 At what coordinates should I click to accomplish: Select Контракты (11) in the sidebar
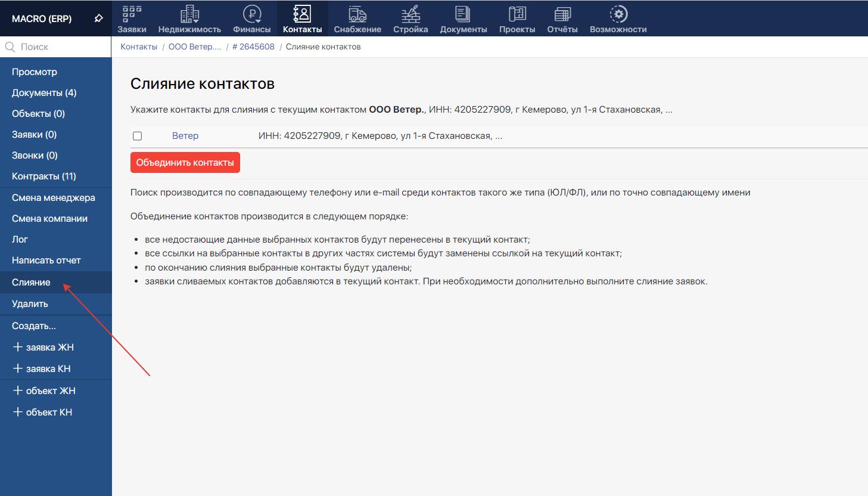(x=44, y=176)
